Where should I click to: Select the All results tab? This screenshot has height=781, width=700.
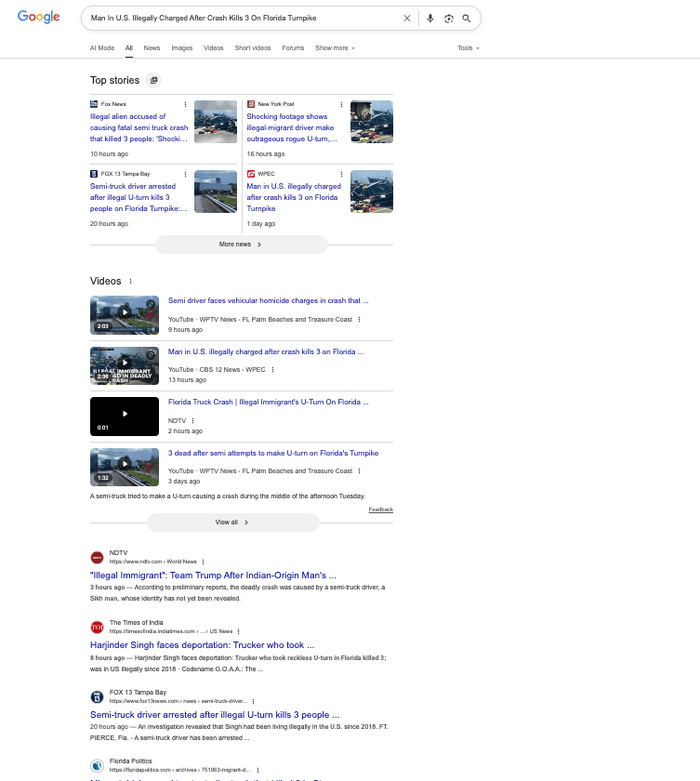coord(129,47)
